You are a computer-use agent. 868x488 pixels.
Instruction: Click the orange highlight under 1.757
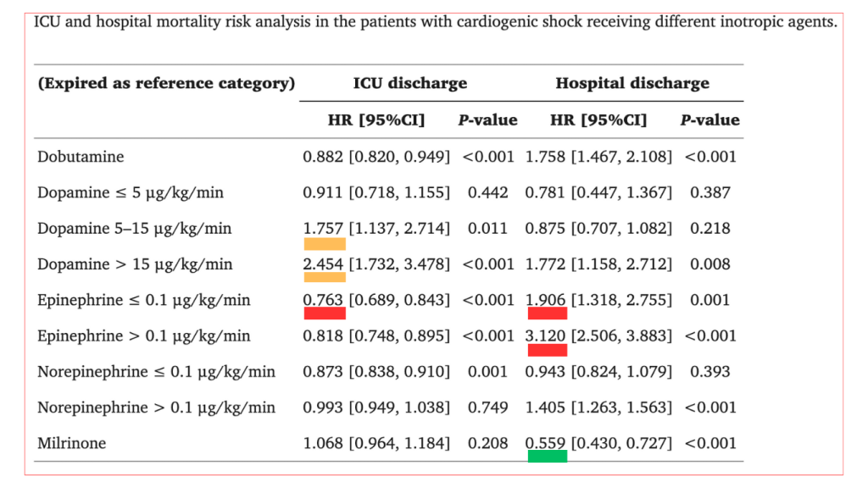click(x=324, y=243)
